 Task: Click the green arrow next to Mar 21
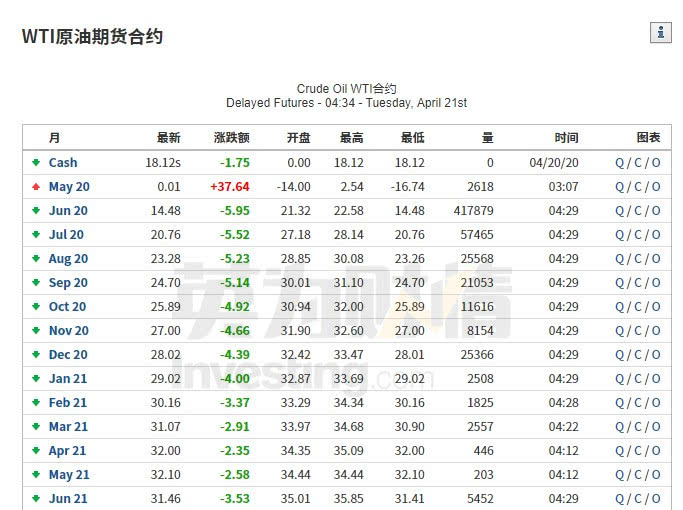[36, 426]
